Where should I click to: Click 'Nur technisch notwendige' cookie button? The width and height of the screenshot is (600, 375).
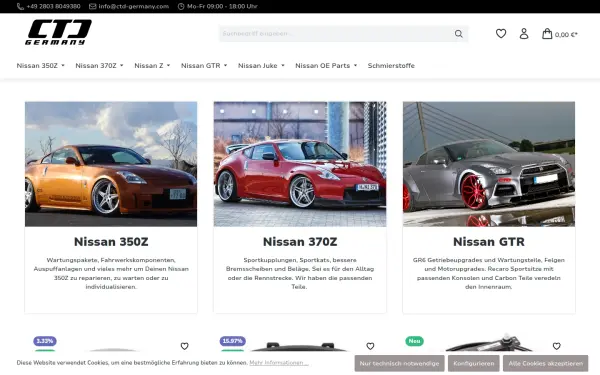[x=399, y=364]
